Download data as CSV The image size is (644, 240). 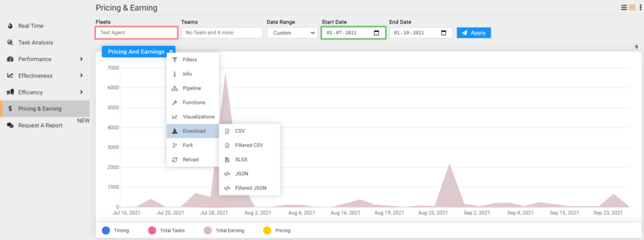249,131
